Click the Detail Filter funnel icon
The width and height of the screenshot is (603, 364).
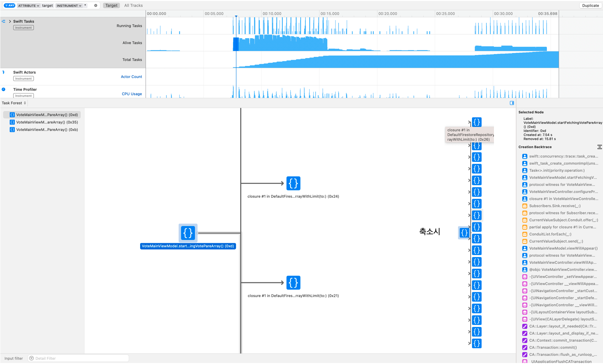coord(31,358)
